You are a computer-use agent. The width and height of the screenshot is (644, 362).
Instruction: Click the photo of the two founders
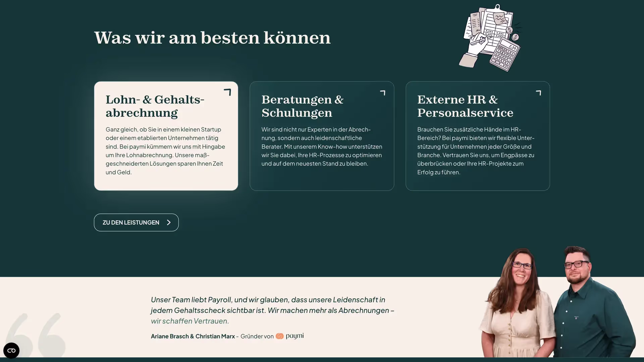coord(557,302)
